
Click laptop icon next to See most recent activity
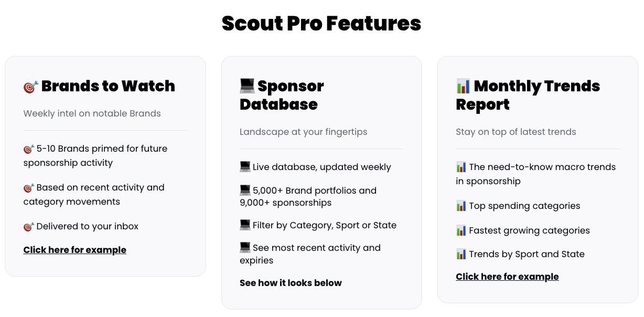click(245, 248)
